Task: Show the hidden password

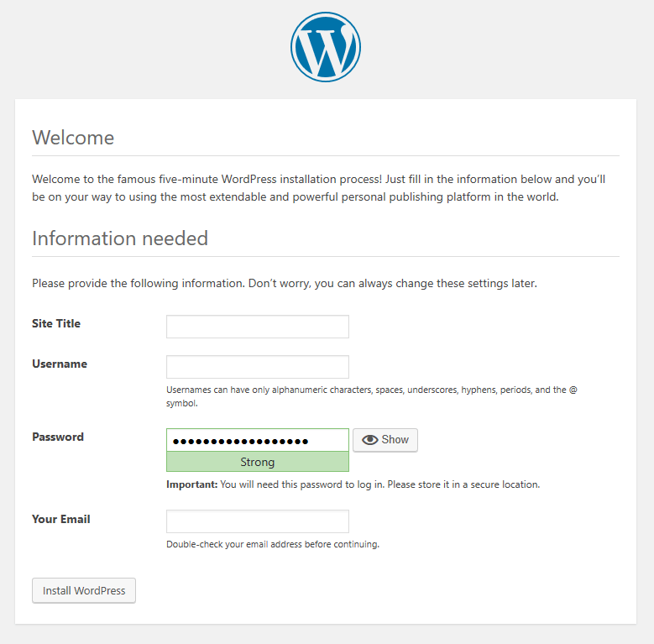Action: [385, 440]
